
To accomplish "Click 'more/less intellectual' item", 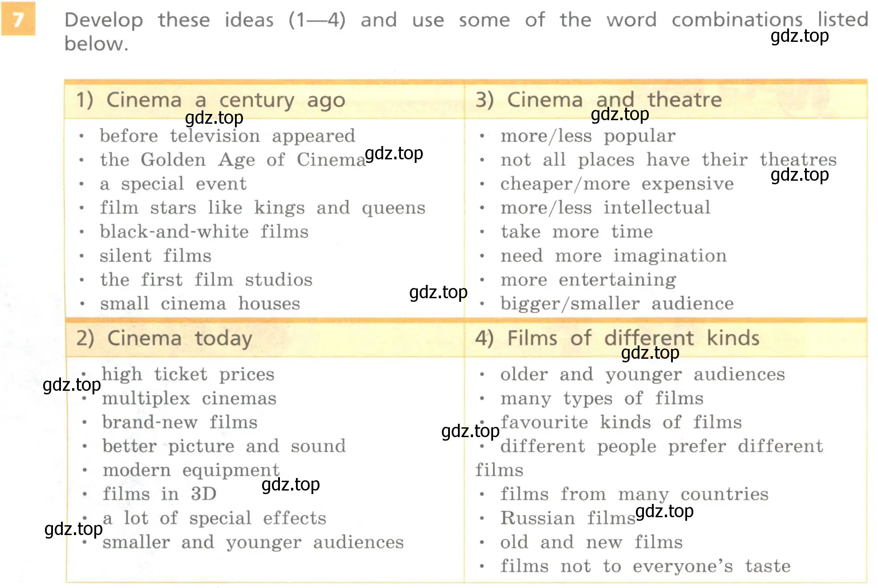I will pos(605,207).
